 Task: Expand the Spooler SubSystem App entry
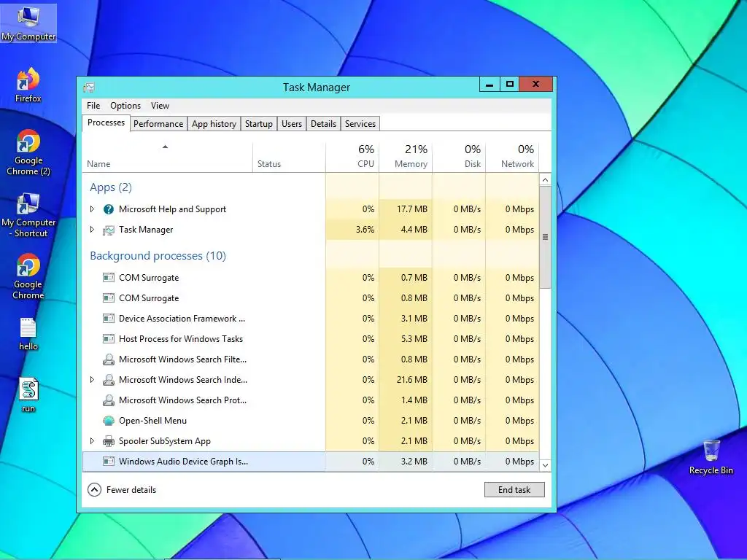[92, 441]
